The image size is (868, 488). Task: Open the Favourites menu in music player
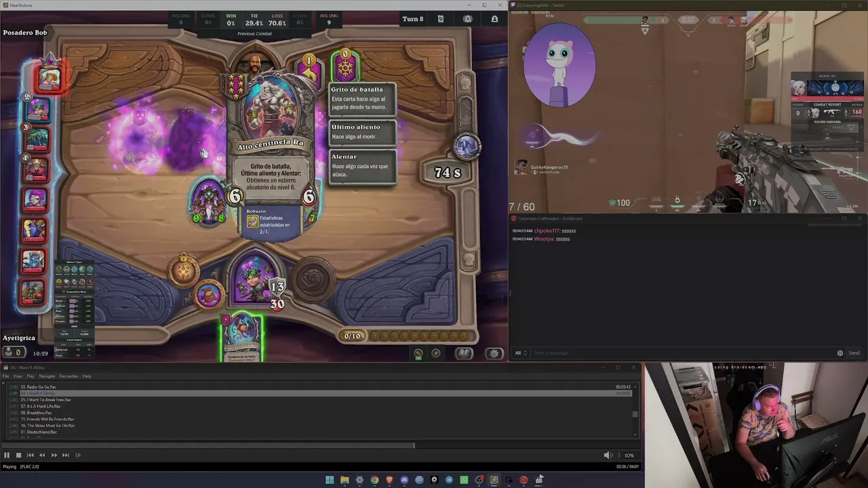click(x=68, y=376)
